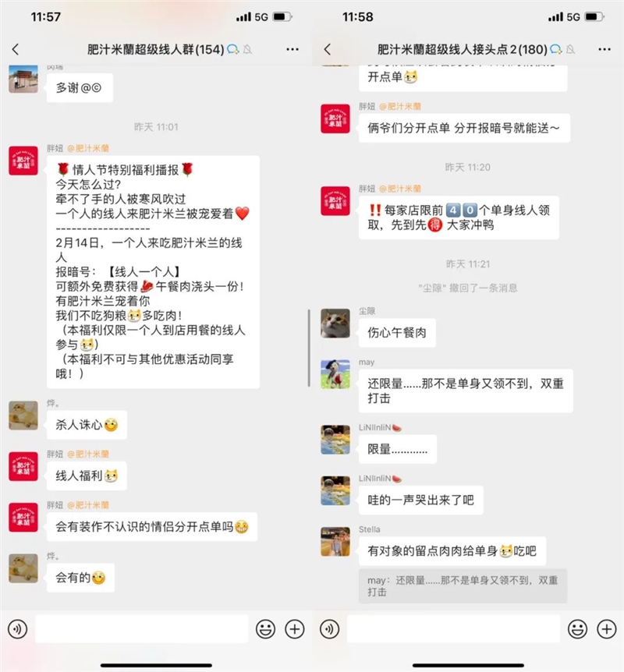The image size is (624, 672).
Task: Tap the 肥汁米蘭超级线人群(154) chat title
Action: click(x=156, y=50)
